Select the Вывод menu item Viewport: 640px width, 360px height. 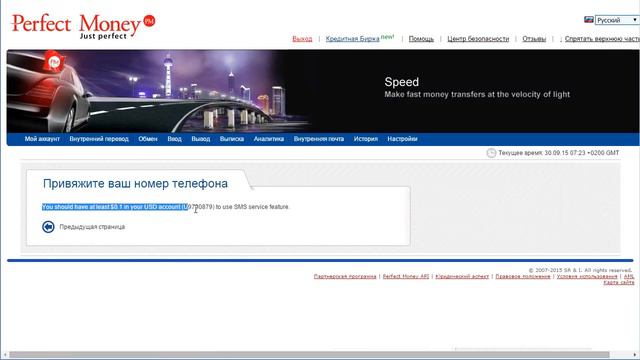[x=200, y=139]
